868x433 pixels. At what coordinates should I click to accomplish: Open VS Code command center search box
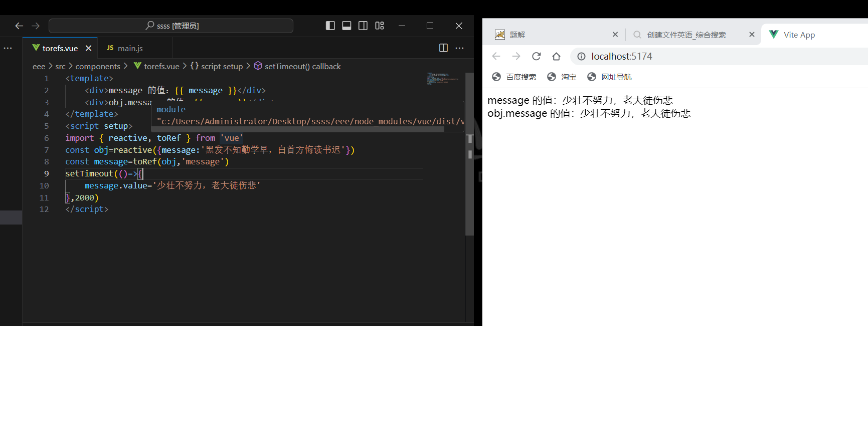171,26
